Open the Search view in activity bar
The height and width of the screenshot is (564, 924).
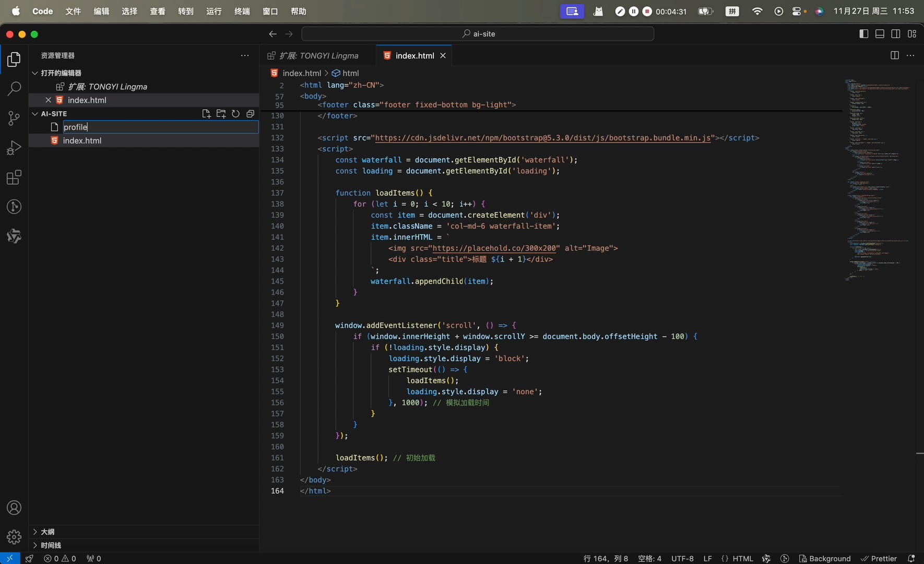point(14,89)
